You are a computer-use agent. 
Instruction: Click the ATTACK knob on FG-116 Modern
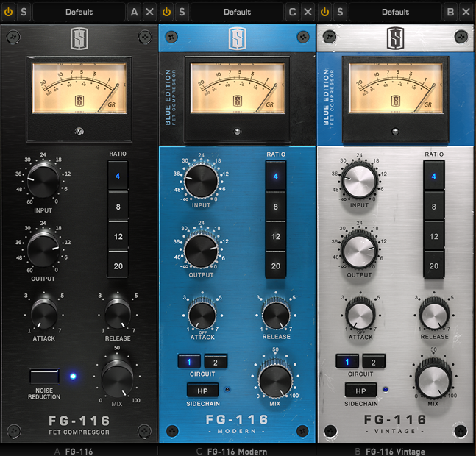point(202,315)
